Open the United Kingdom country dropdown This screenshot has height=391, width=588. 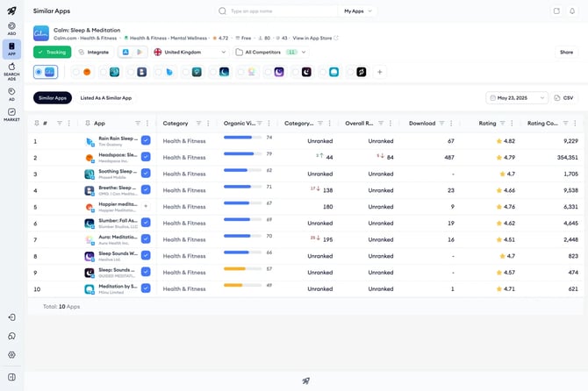coord(190,52)
